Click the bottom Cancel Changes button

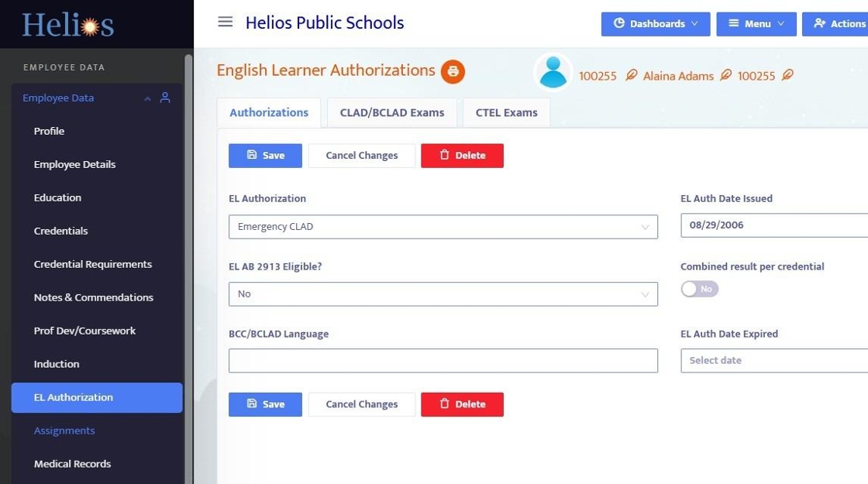361,404
